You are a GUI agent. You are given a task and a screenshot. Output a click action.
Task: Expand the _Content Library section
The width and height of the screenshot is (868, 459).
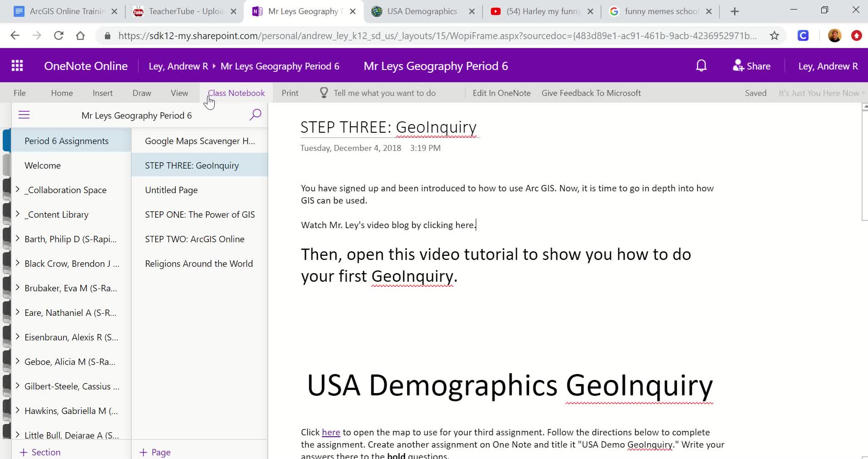tap(17, 214)
